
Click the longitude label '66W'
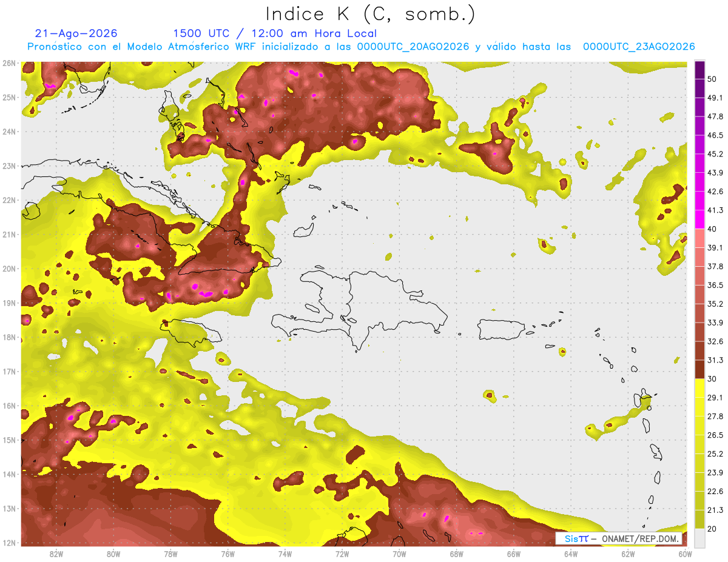[x=514, y=554]
